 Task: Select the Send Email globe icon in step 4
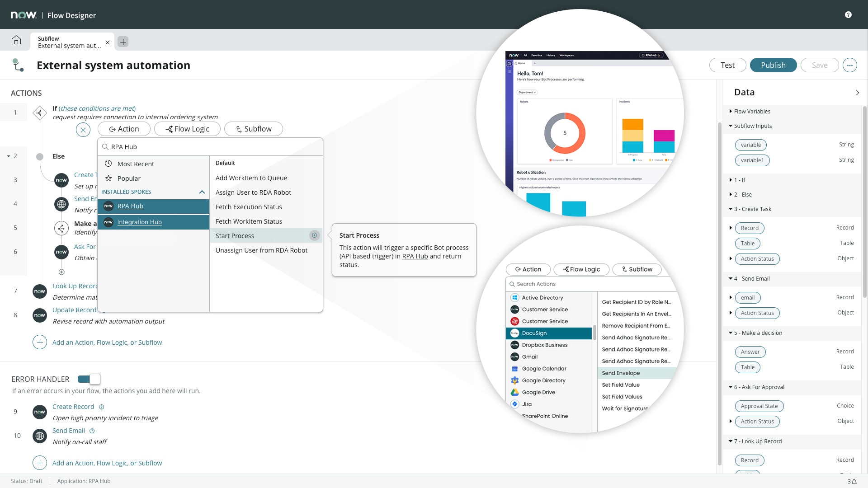(x=61, y=204)
